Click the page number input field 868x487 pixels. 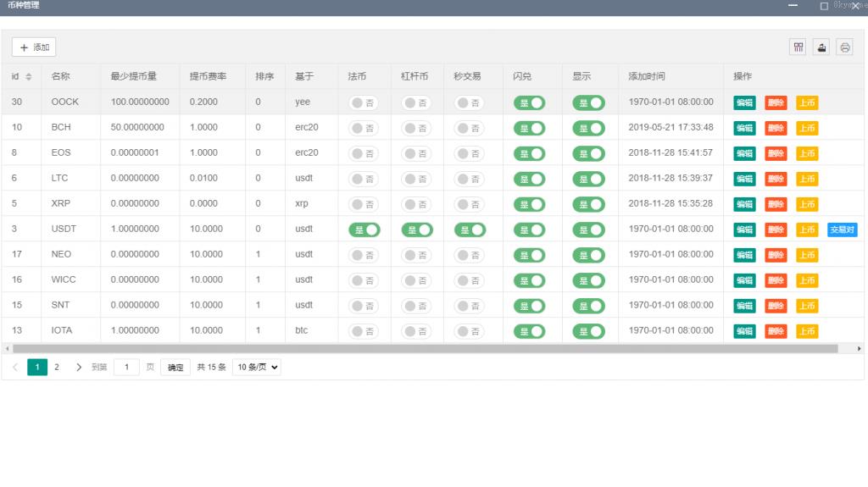pyautogui.click(x=126, y=367)
